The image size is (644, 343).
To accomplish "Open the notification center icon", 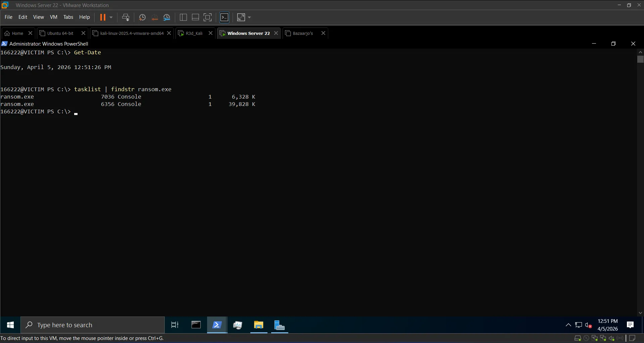I will pyautogui.click(x=630, y=325).
